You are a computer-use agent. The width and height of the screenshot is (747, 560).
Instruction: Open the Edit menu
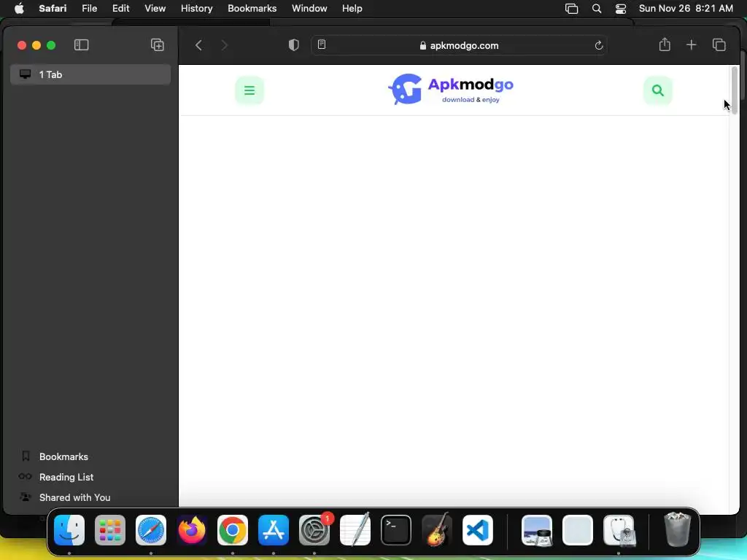pos(120,9)
